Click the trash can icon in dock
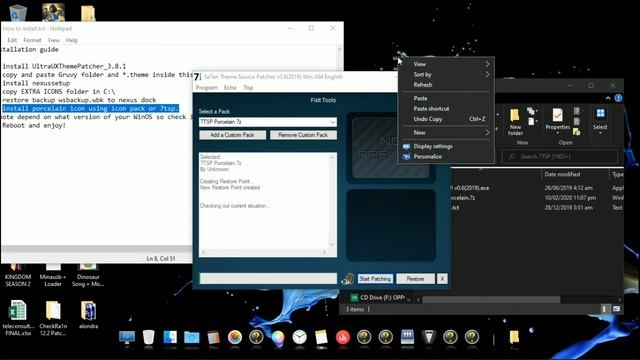 pyautogui.click(x=149, y=338)
